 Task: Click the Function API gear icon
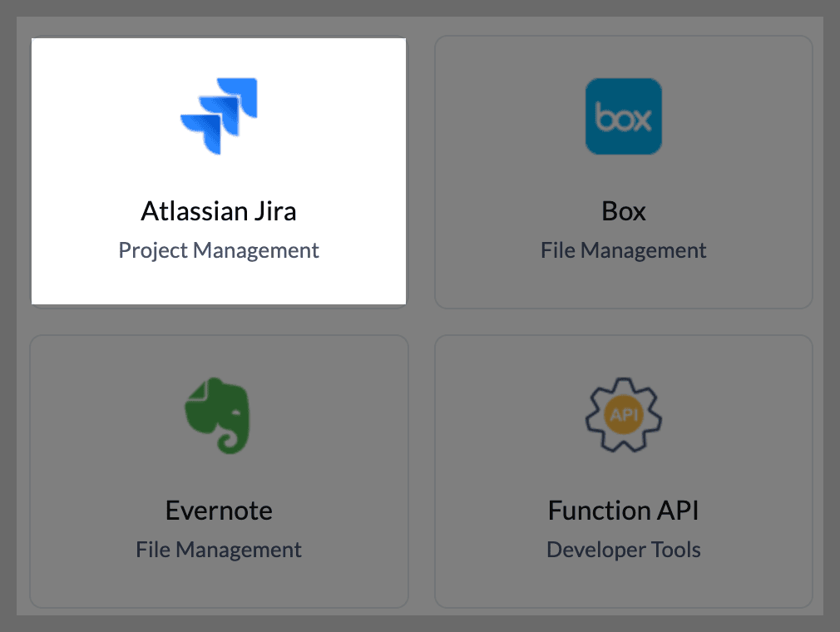(624, 415)
